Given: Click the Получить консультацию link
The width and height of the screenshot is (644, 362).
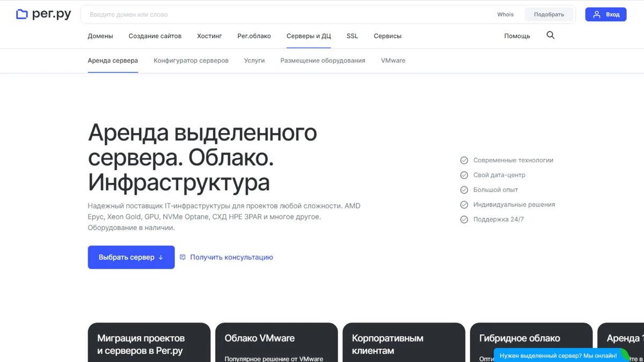Looking at the screenshot, I should tap(231, 257).
